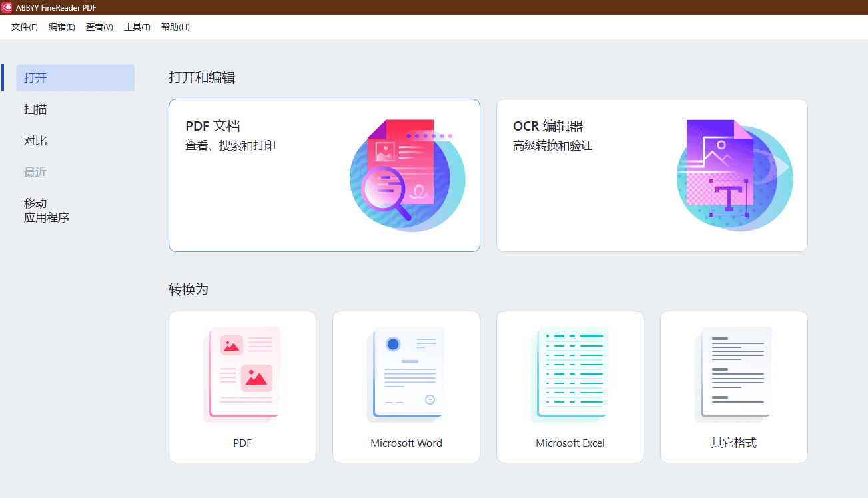Open the 查看(V) menu
This screenshot has height=498, width=868.
click(99, 27)
